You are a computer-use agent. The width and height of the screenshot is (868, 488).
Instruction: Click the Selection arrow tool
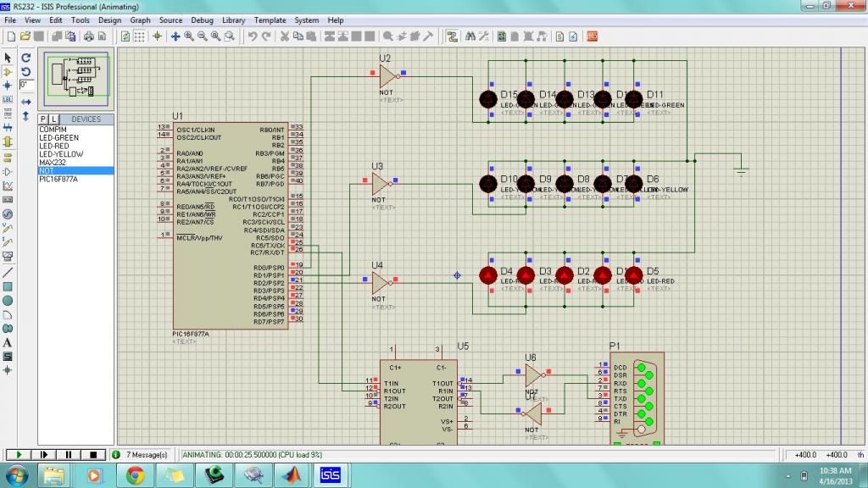(8, 58)
